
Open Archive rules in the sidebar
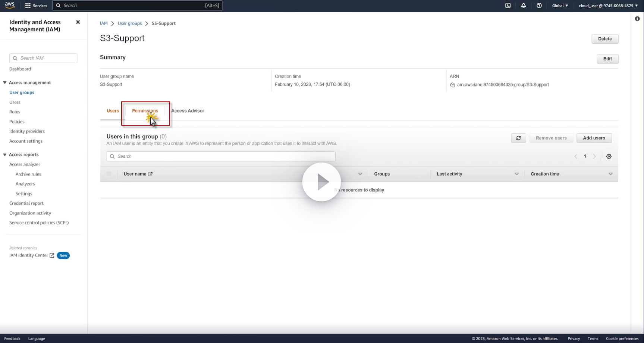pyautogui.click(x=28, y=174)
